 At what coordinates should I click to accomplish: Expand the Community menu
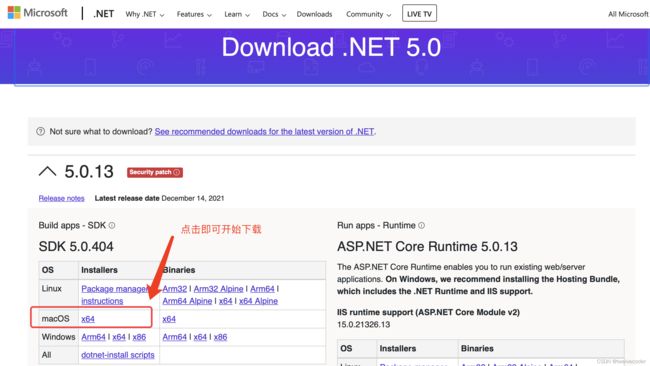(369, 14)
